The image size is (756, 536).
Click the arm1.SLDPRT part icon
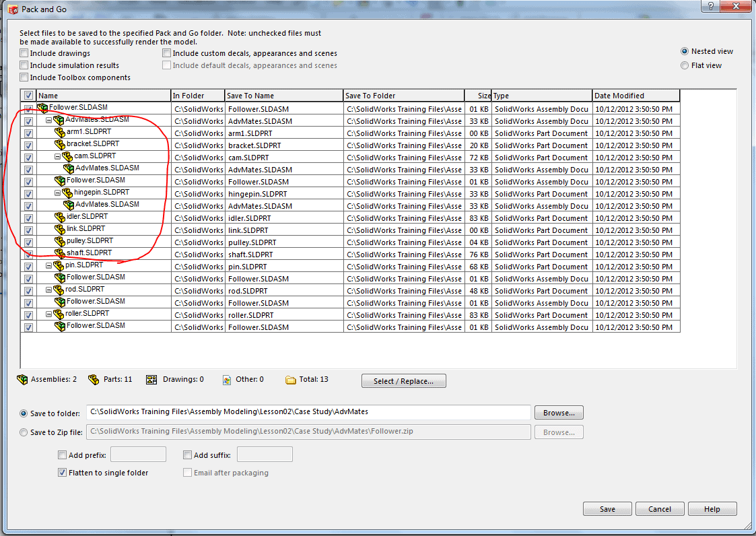pyautogui.click(x=60, y=133)
